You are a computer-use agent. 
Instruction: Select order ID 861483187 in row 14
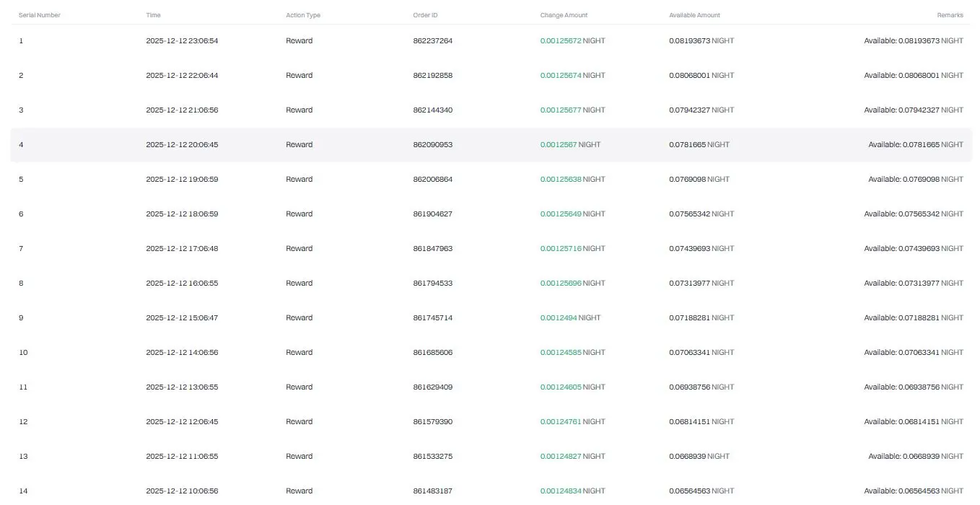(x=432, y=491)
